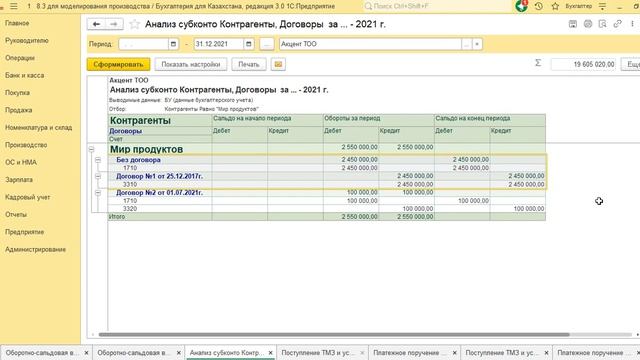Image resolution: width=640 pixels, height=360 pixels.
Task: Open history clock icon
Action: coord(538,6)
